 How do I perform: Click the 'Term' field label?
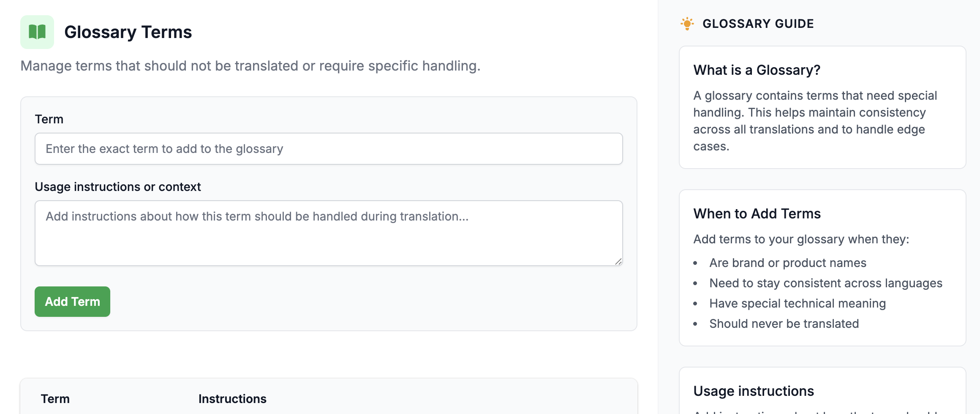49,119
